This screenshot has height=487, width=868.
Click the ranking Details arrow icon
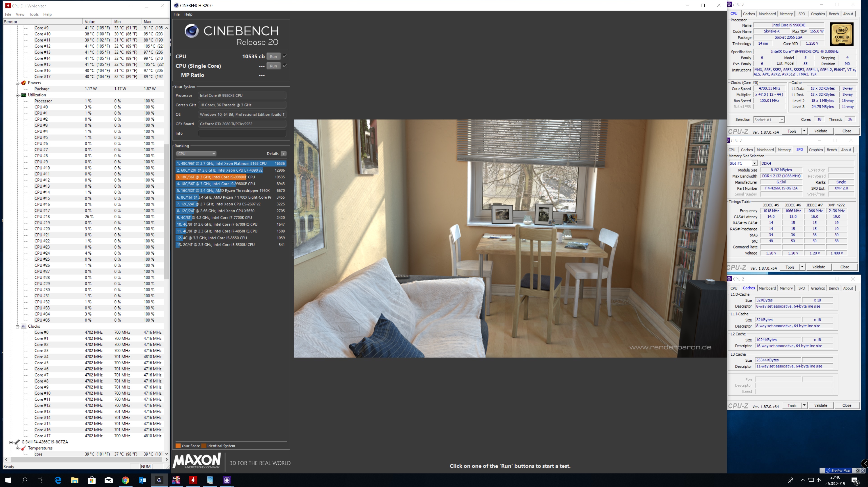point(284,154)
